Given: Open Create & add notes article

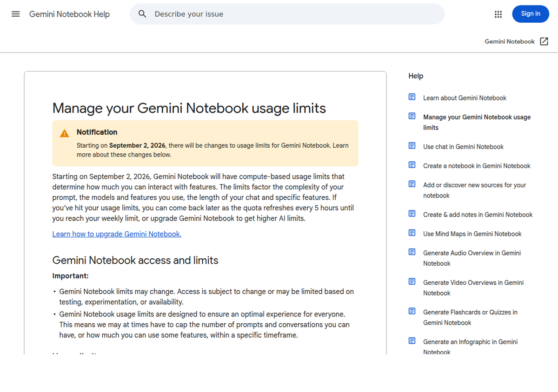Looking at the screenshot, I should [478, 214].
